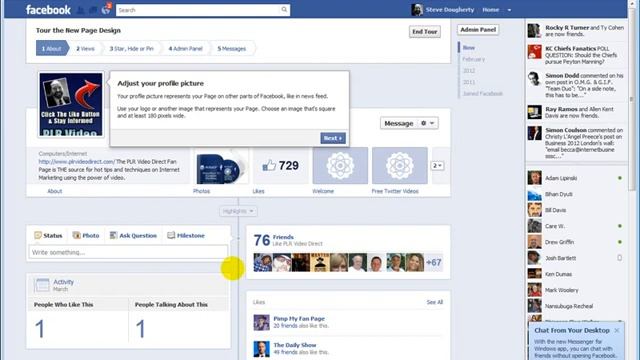Click the Facebook logo
The image size is (640, 360).
[x=48, y=10]
